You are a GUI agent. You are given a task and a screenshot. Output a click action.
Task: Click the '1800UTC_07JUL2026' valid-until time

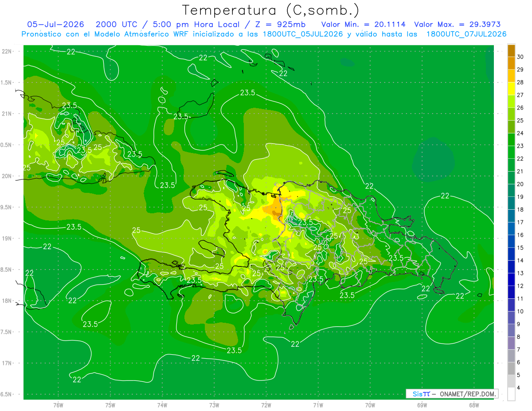click(466, 34)
